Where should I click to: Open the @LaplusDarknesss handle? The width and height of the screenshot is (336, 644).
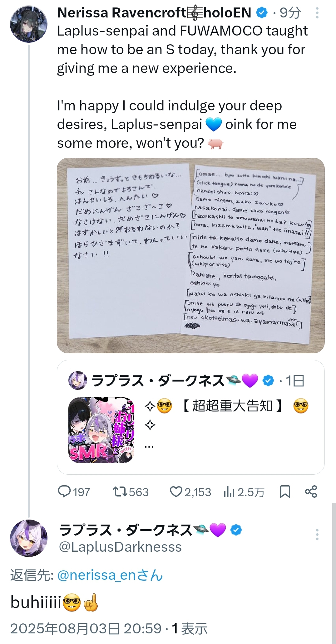click(x=120, y=547)
